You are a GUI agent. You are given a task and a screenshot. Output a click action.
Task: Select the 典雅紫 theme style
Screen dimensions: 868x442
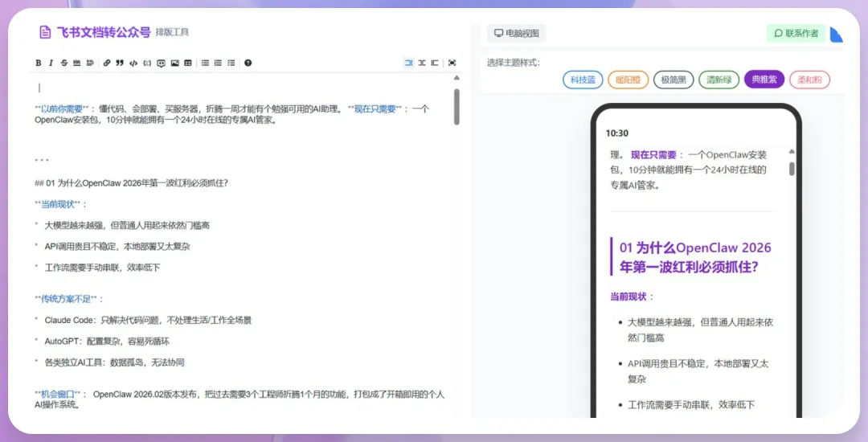point(764,80)
